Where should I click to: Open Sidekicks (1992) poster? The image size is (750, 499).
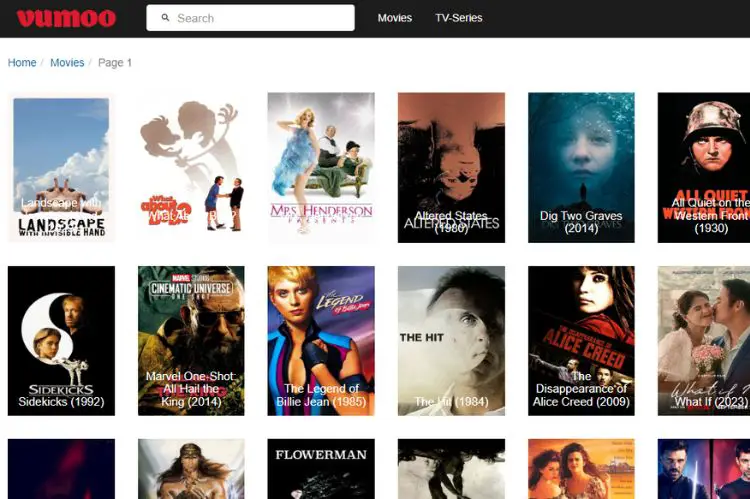61,341
